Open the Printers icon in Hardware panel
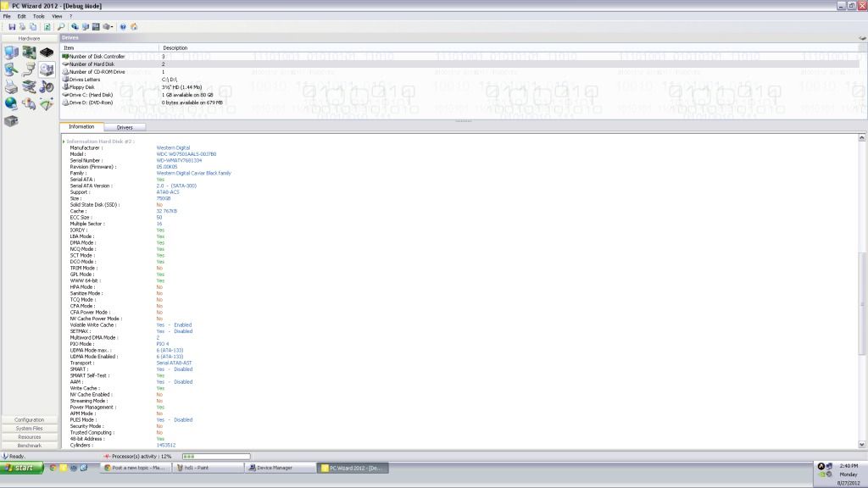The image size is (868, 488). click(11, 87)
